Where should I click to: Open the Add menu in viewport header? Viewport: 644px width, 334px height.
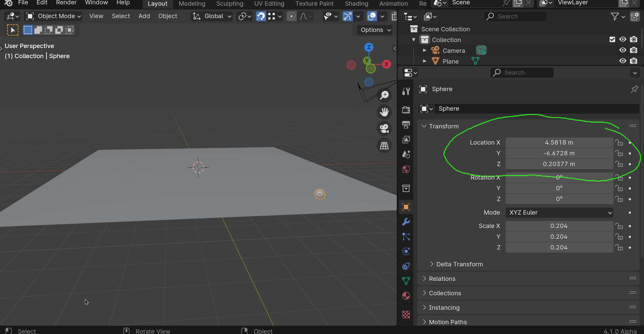pyautogui.click(x=144, y=16)
